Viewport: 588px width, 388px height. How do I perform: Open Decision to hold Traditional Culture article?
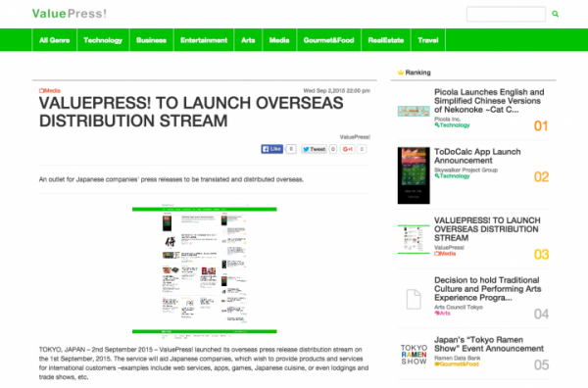[x=487, y=289]
